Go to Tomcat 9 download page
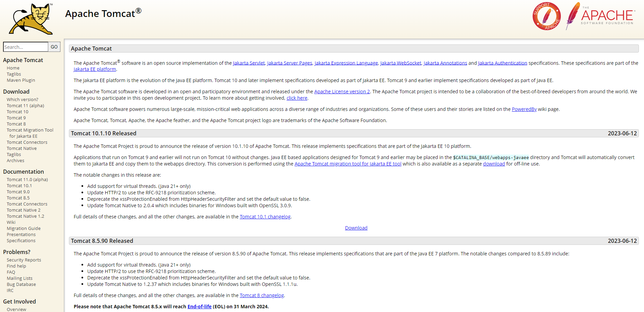The image size is (644, 312). pyautogui.click(x=16, y=118)
